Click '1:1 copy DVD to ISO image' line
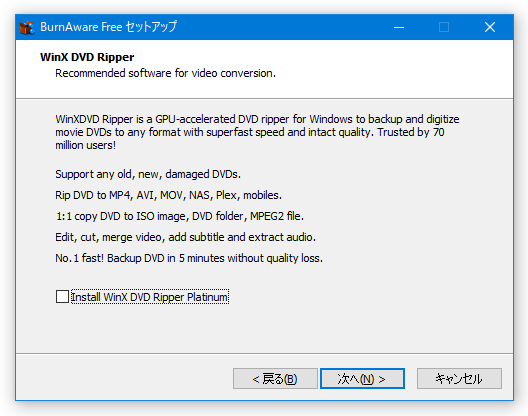 click(179, 216)
